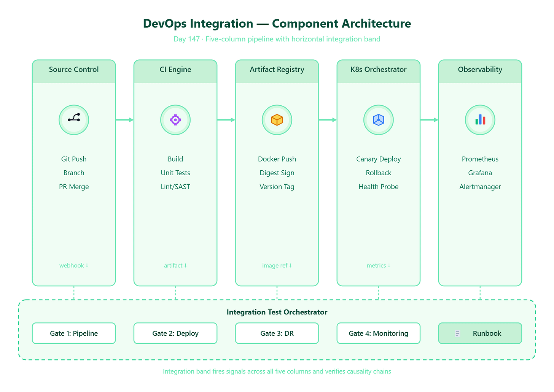Image resolution: width=554 pixels, height=392 pixels.
Task: Select the Artifact Registry column header
Action: coord(277,71)
